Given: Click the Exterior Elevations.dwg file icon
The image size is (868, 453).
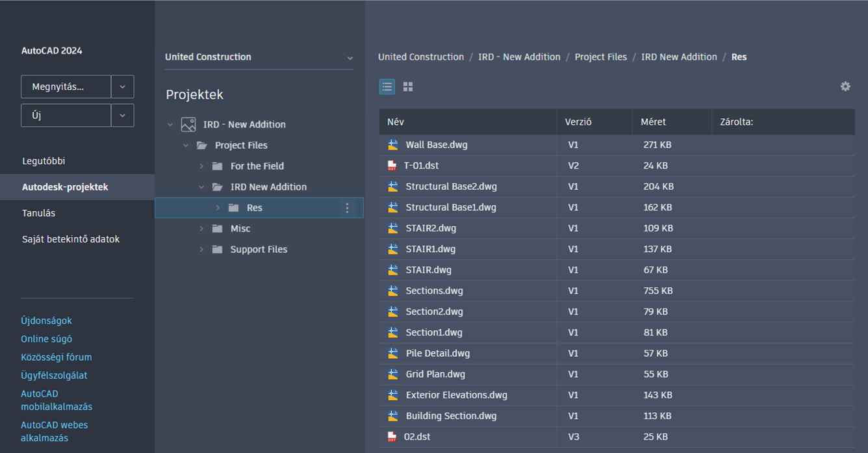Looking at the screenshot, I should (x=393, y=395).
